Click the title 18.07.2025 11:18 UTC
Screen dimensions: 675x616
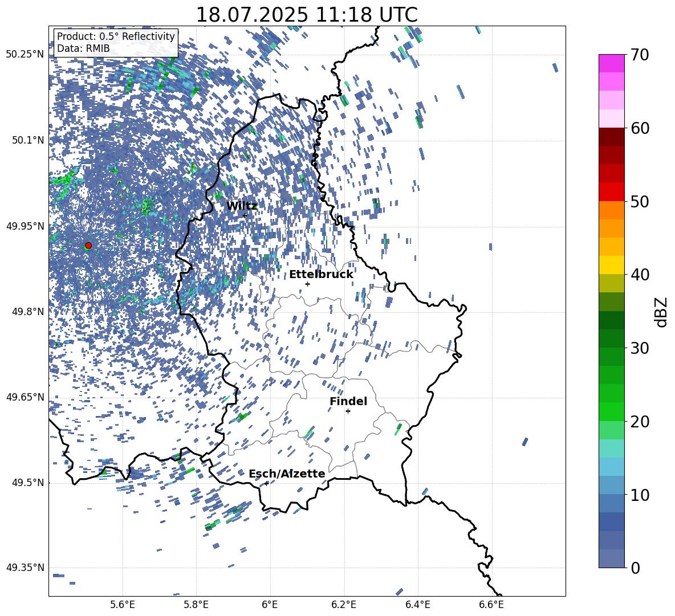point(307,15)
